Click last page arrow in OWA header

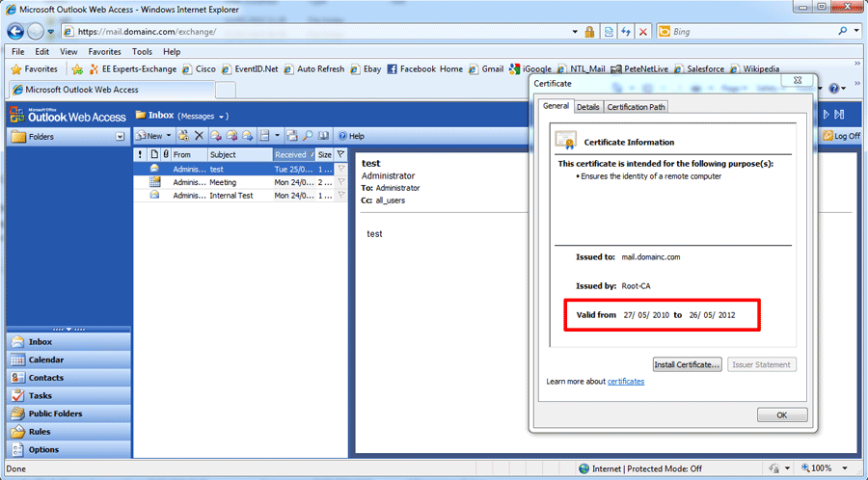[x=839, y=115]
